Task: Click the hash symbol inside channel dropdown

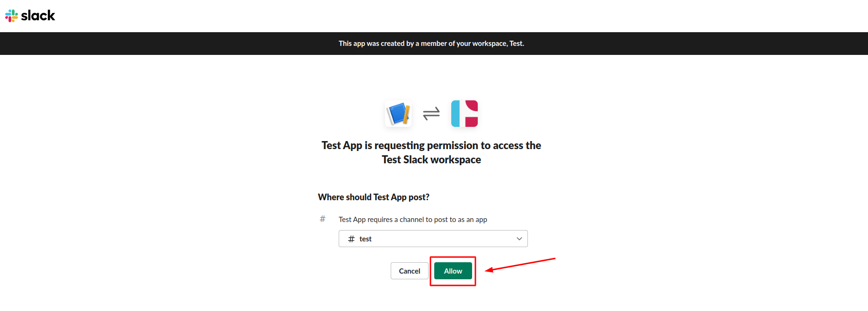Action: (351, 239)
